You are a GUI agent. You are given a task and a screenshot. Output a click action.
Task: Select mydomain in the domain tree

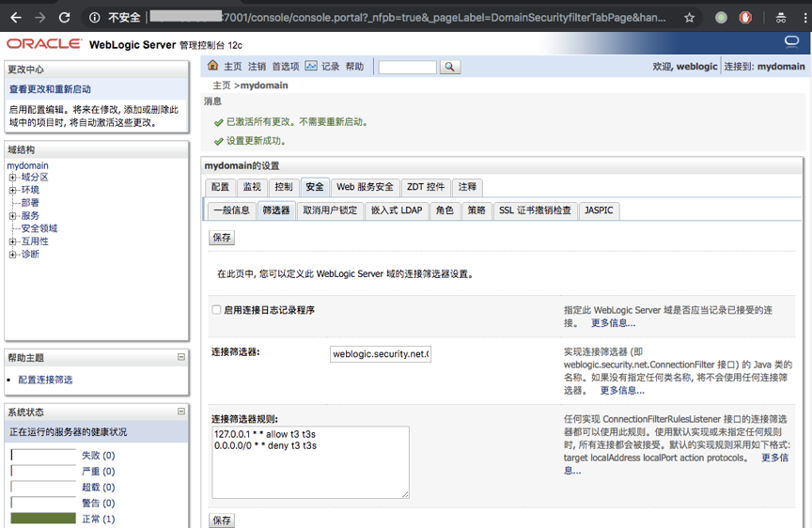pyautogui.click(x=27, y=165)
